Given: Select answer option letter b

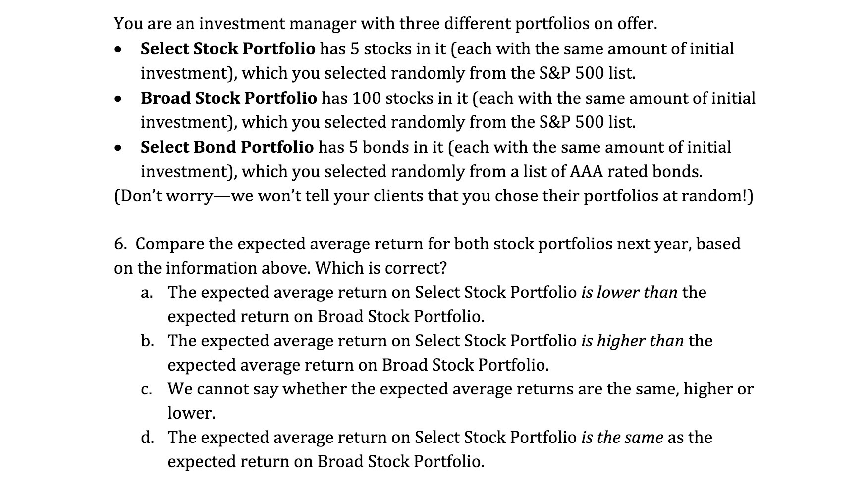Looking at the screenshot, I should point(146,341).
